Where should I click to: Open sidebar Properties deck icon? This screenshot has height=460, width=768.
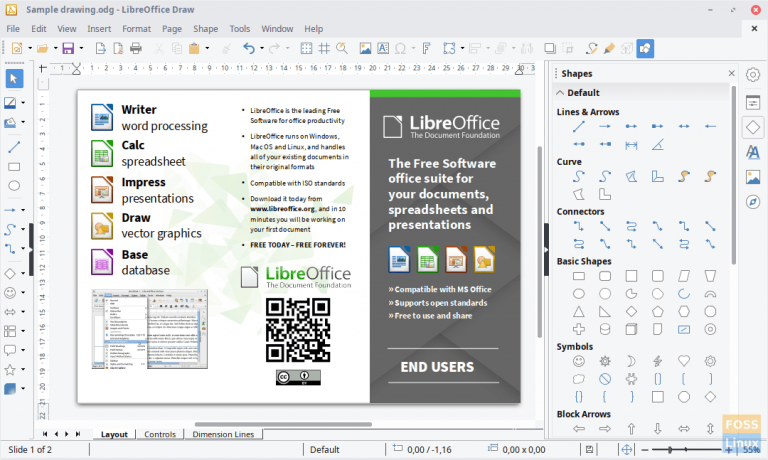point(753,102)
